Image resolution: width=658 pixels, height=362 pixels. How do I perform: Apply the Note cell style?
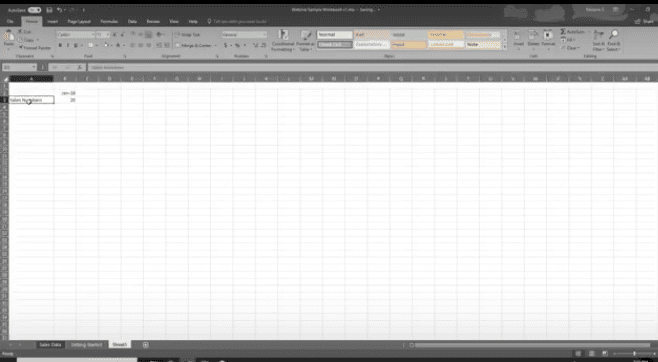coord(483,44)
